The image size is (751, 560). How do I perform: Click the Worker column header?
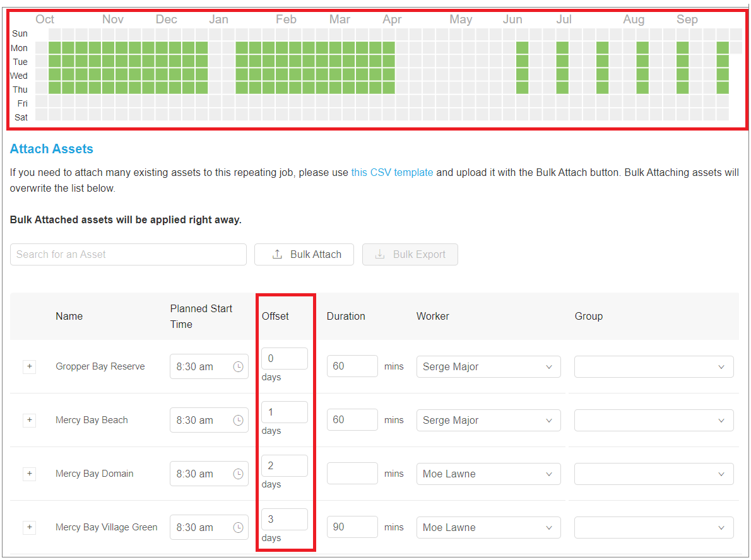(432, 317)
